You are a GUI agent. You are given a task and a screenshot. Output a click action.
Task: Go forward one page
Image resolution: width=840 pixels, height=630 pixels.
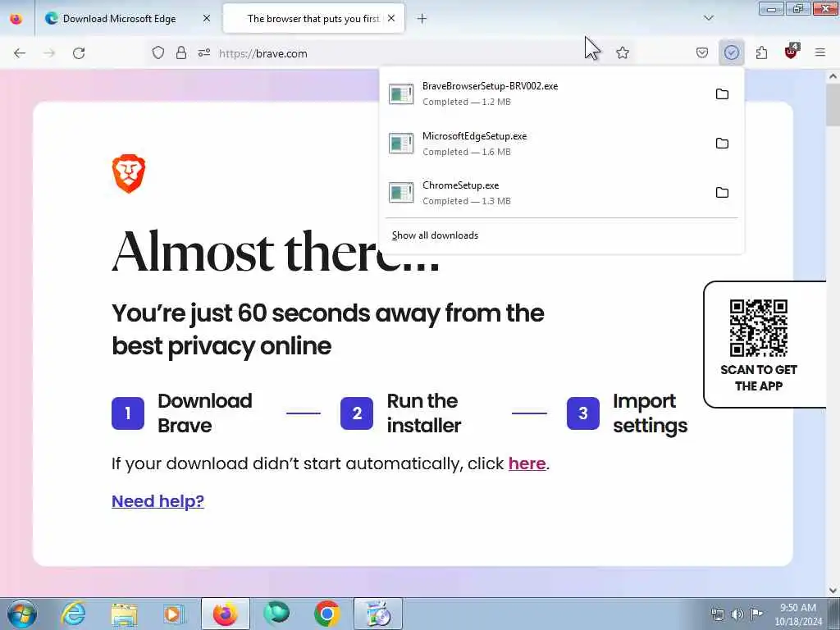pyautogui.click(x=49, y=53)
